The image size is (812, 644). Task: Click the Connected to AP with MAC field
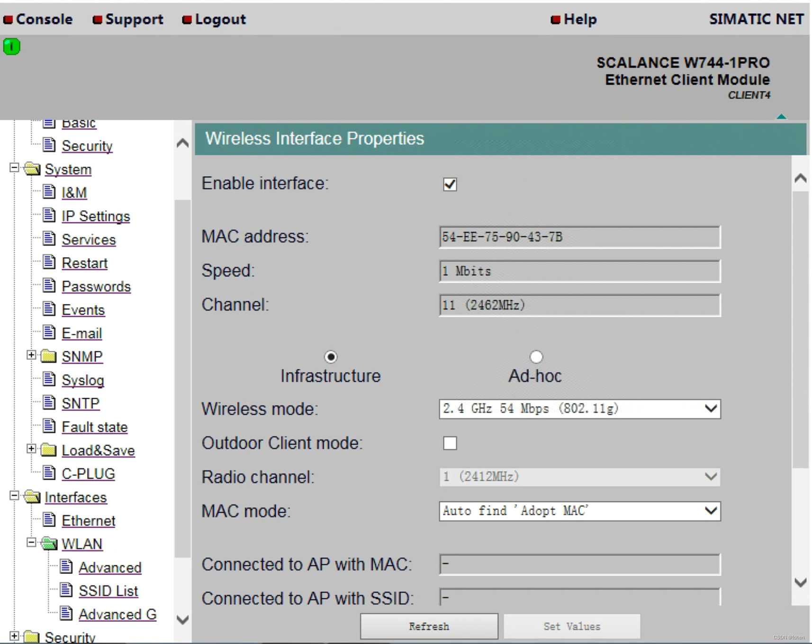(x=580, y=564)
